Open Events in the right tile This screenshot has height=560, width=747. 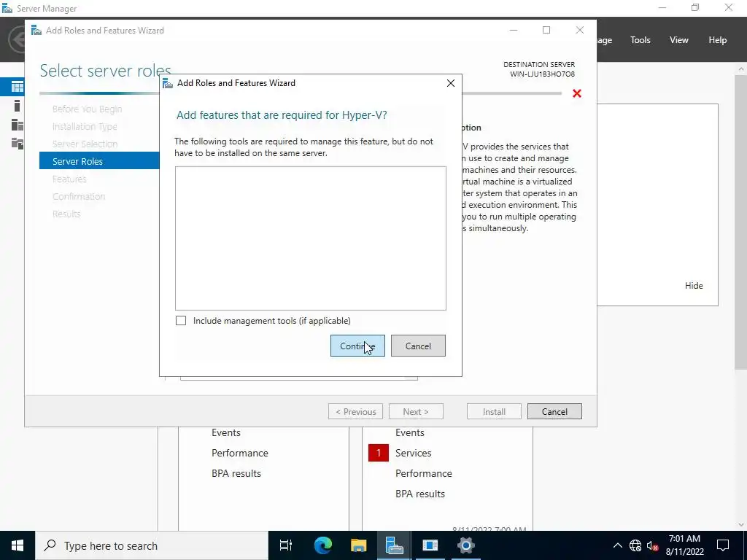point(410,432)
